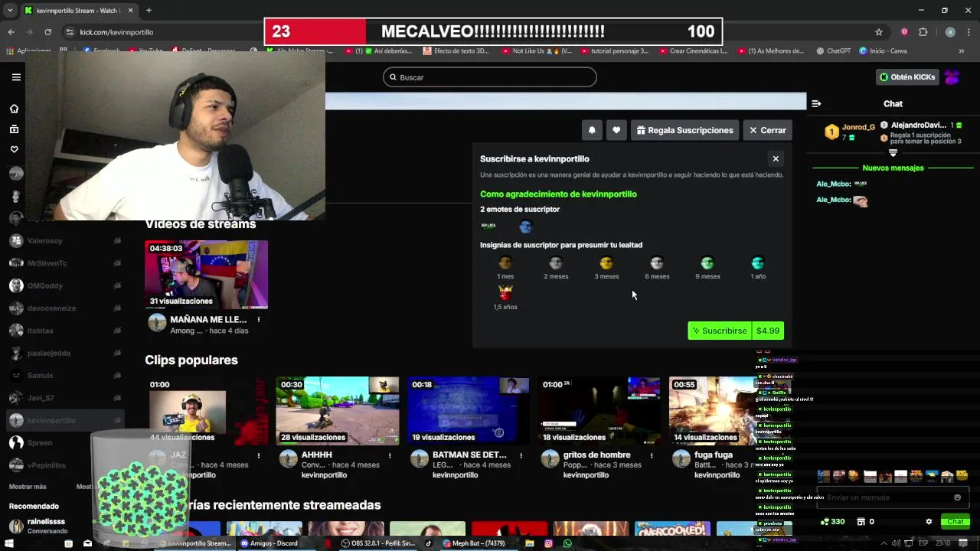This screenshot has height=551, width=980.
Task: Click the 330 channel points balance
Action: click(832, 522)
